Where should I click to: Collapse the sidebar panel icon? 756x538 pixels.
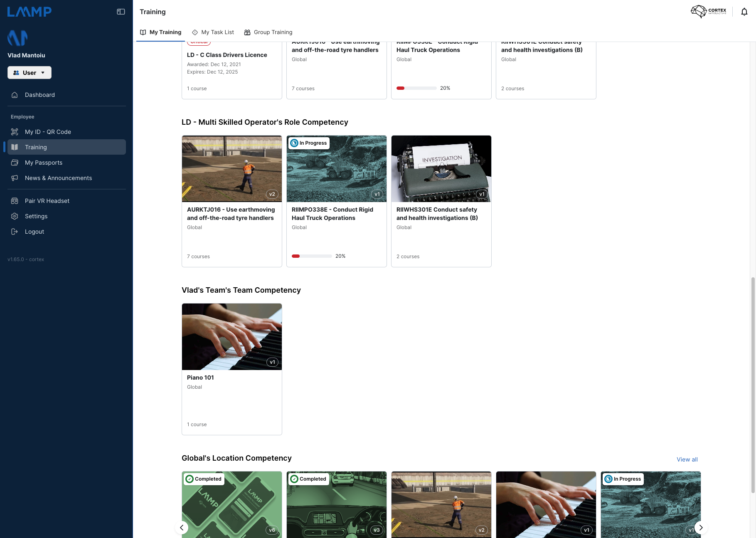121,12
